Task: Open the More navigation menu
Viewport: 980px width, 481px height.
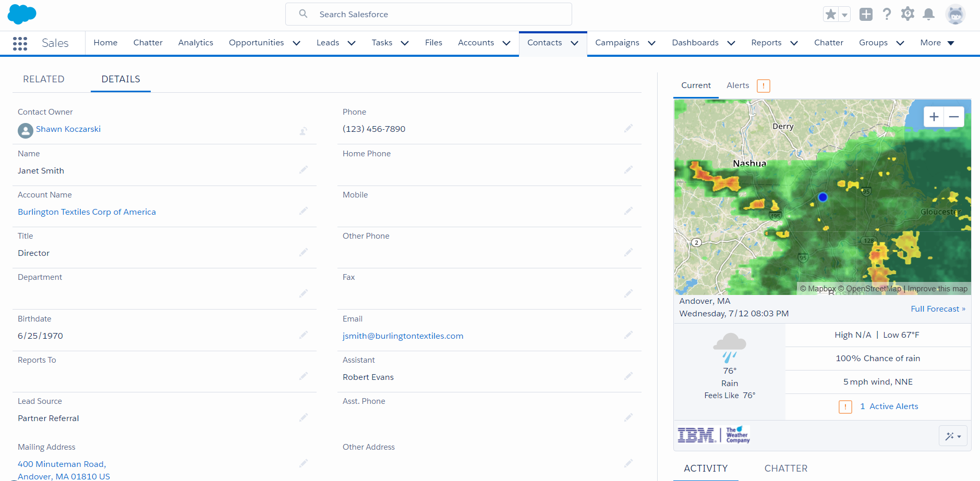Action: point(937,43)
